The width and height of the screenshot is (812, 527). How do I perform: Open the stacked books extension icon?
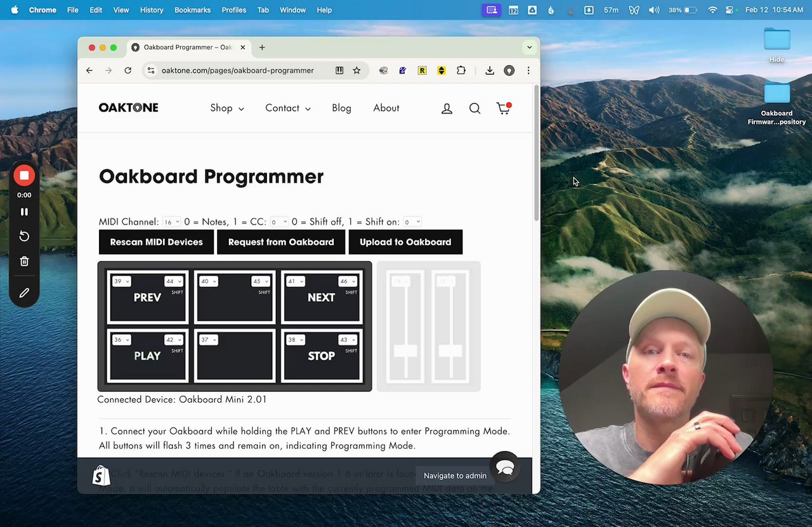tap(383, 70)
